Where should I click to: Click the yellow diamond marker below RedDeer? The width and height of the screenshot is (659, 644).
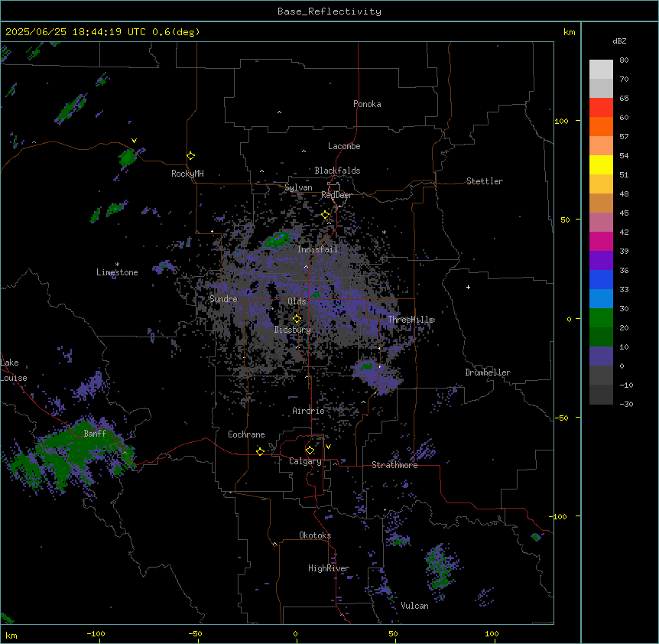pos(326,215)
